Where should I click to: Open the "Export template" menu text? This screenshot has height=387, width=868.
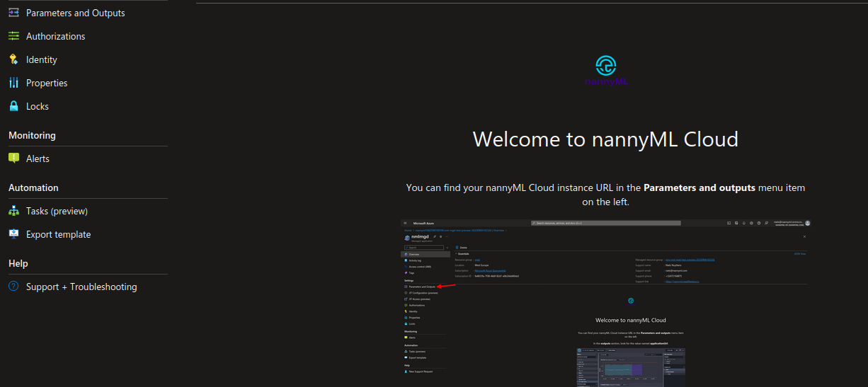coord(58,234)
